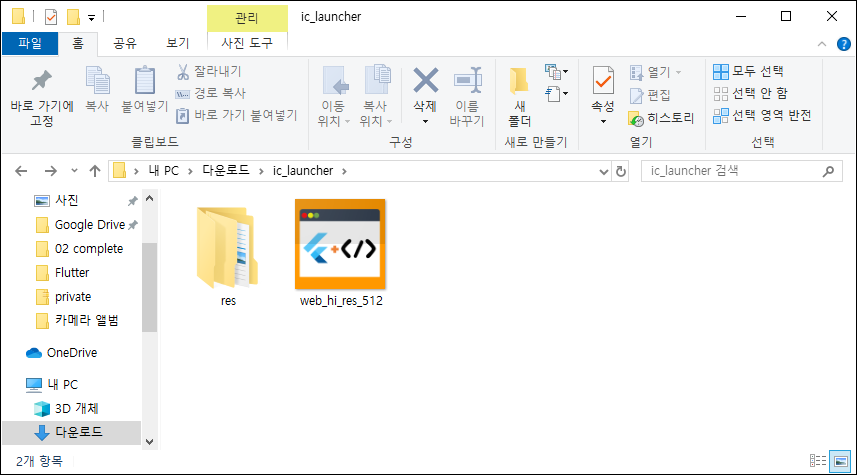Click the navigation pane scroll down arrow

point(150,442)
